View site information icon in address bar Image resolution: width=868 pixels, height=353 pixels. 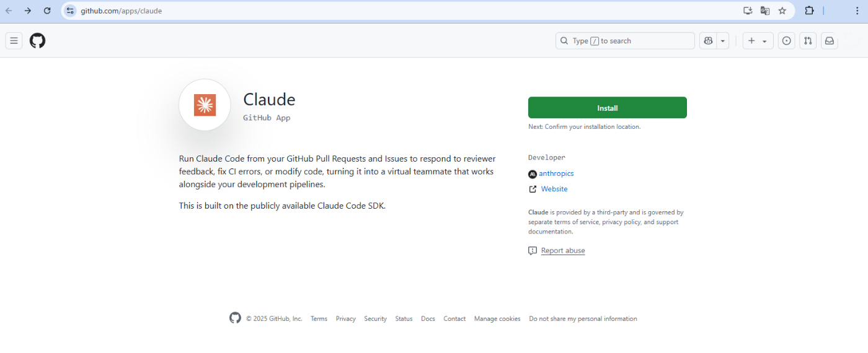click(x=70, y=11)
